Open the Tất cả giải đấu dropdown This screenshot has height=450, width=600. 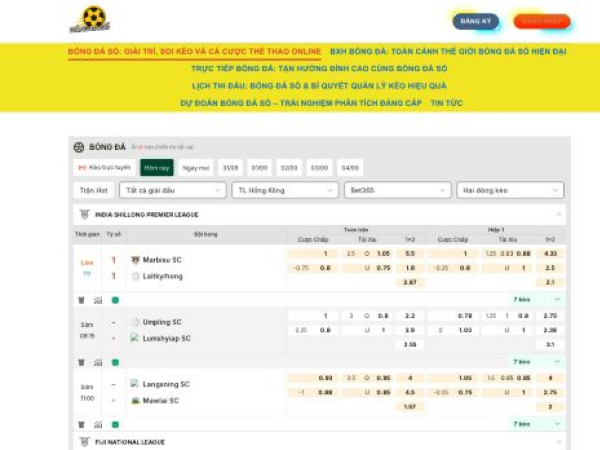(x=171, y=190)
